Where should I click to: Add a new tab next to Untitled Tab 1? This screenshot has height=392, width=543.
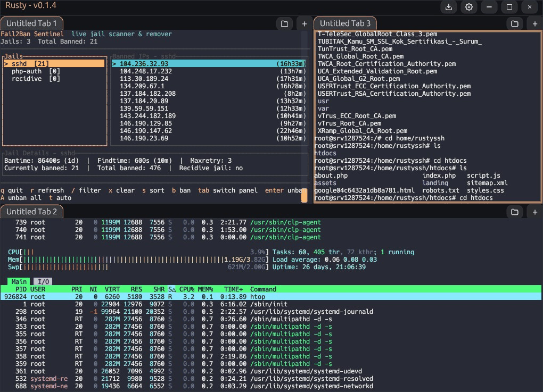[x=305, y=23]
